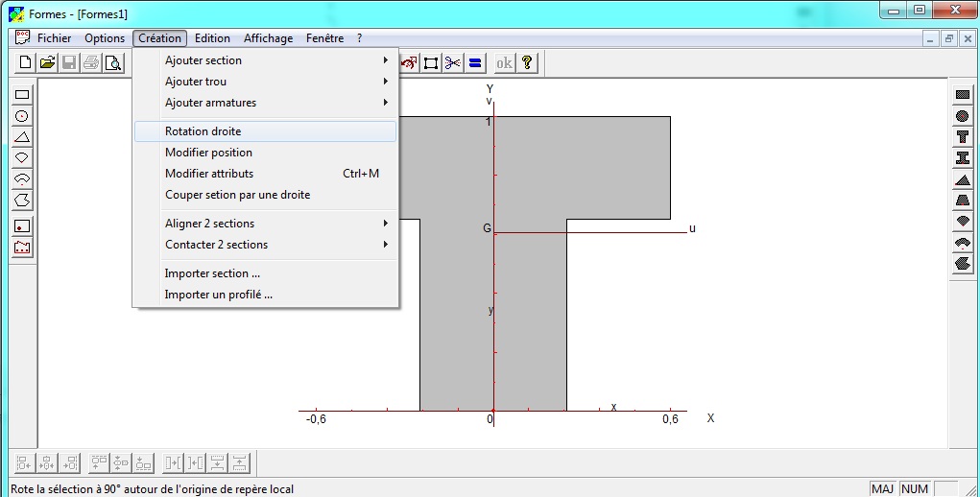Viewport: 980px width, 497px height.
Task: Choose Importer un profilé ... entry
Action: tap(265, 295)
